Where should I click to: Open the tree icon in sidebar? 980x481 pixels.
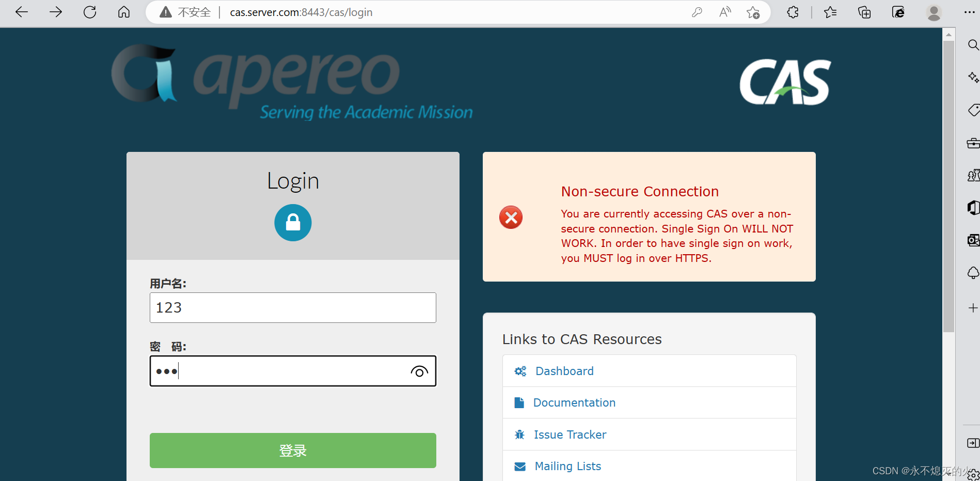pos(973,273)
